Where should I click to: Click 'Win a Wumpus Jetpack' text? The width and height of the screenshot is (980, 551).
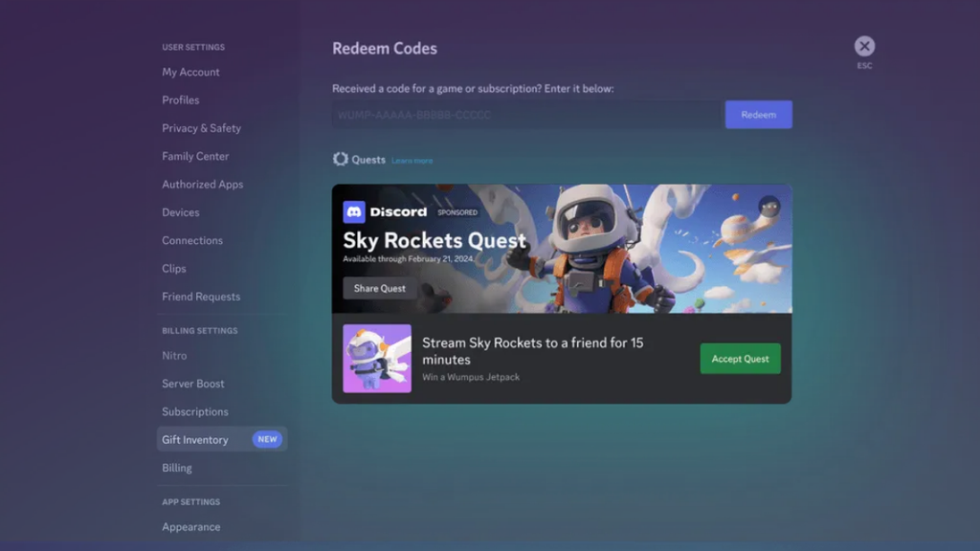point(471,377)
